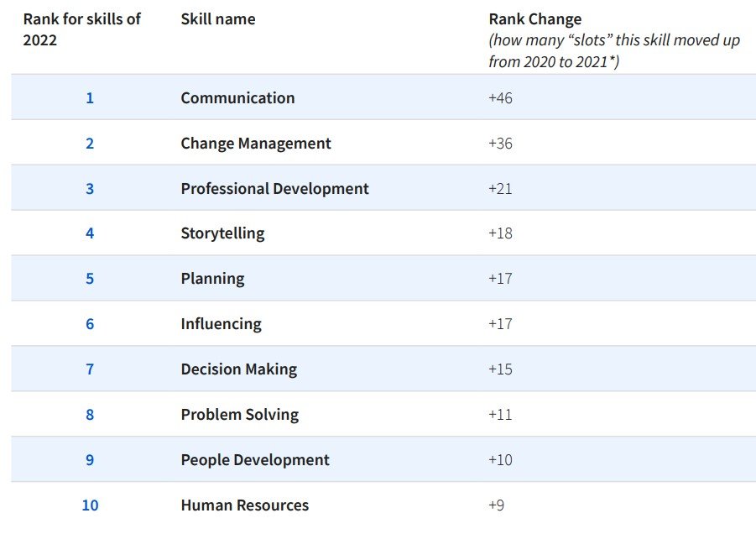Click the "Rank Change" column header
The image size is (756, 534).
[x=534, y=18]
